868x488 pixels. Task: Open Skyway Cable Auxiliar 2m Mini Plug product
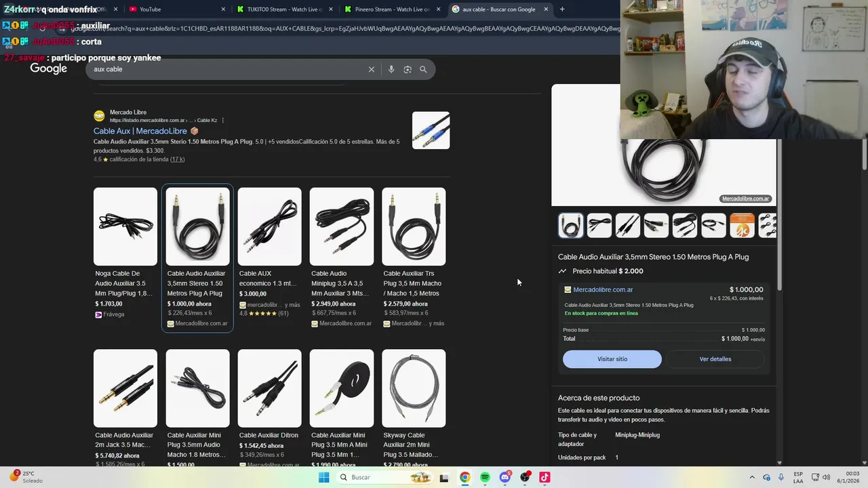point(414,407)
